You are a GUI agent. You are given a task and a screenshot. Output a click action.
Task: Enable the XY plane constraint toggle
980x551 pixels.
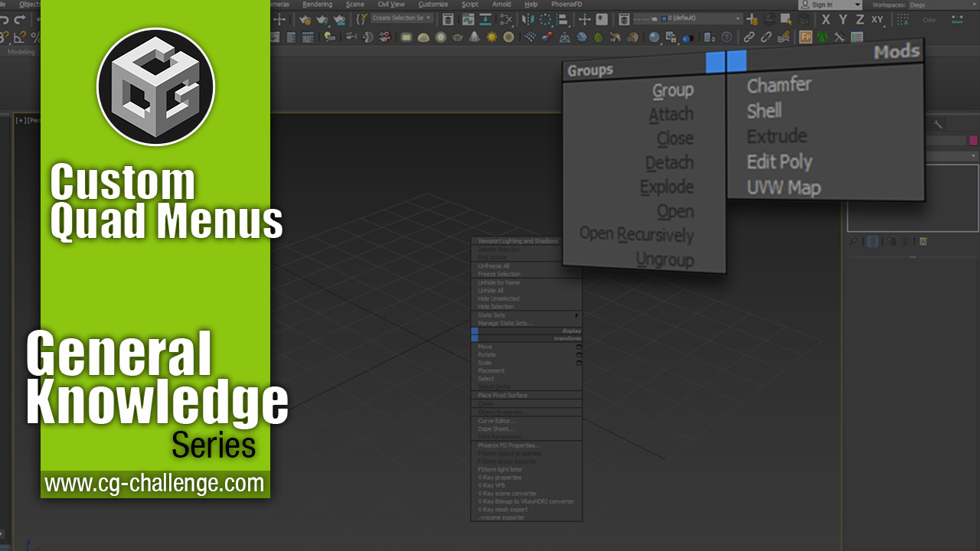click(877, 19)
